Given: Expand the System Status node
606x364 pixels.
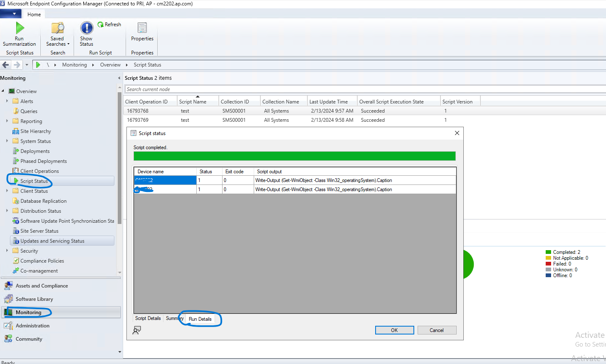Looking at the screenshot, I should 7,141.
